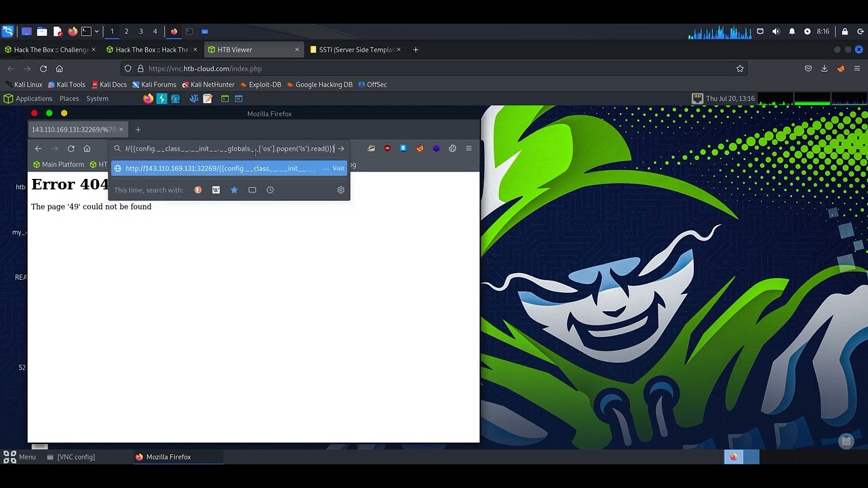
Task: Open the inner Firefox hamburger menu
Action: point(469,148)
